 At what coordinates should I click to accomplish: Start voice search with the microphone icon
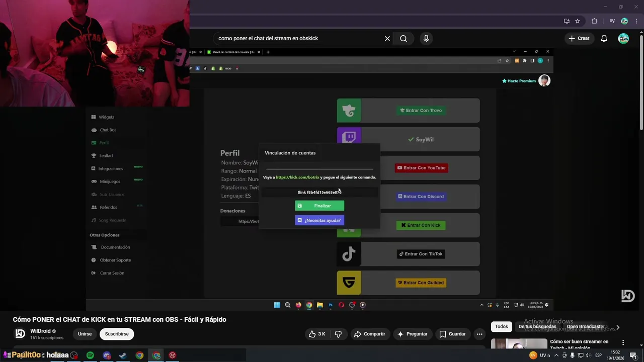pyautogui.click(x=426, y=38)
